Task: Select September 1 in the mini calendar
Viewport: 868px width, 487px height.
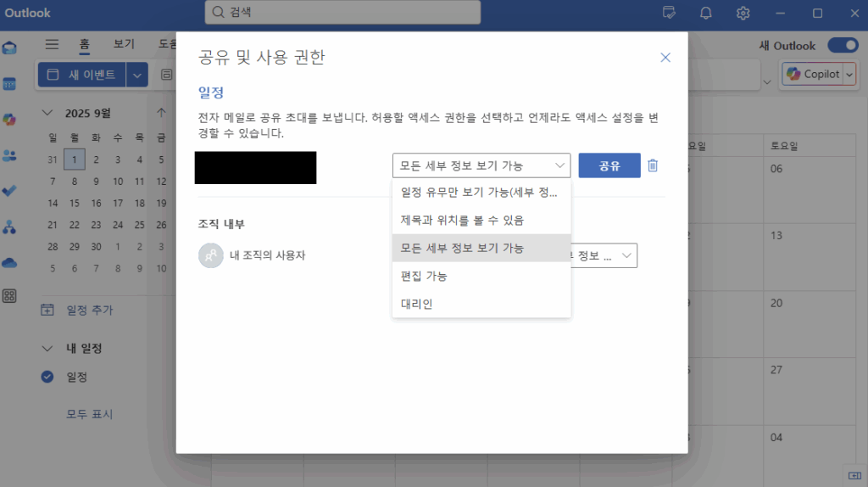Action: tap(75, 160)
